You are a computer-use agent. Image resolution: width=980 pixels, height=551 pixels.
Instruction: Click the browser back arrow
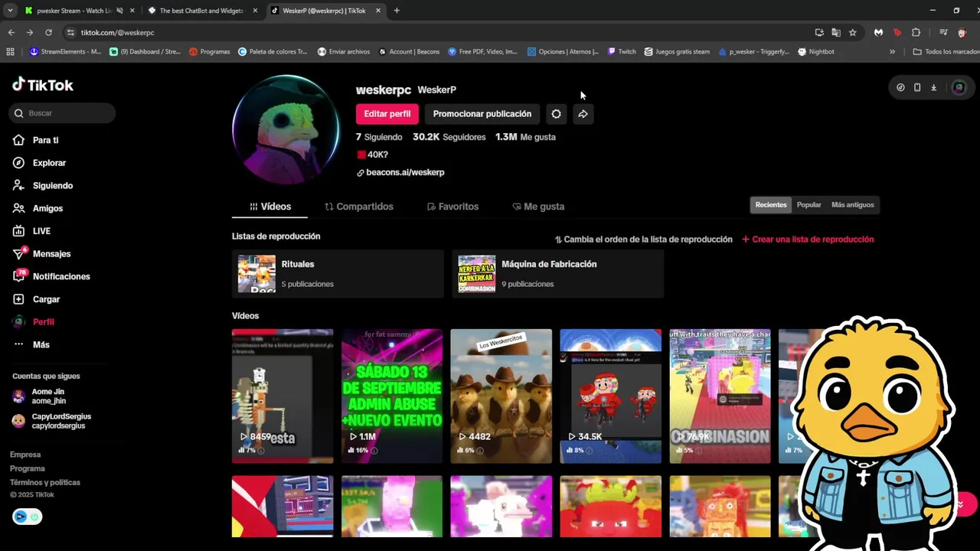tap(11, 32)
